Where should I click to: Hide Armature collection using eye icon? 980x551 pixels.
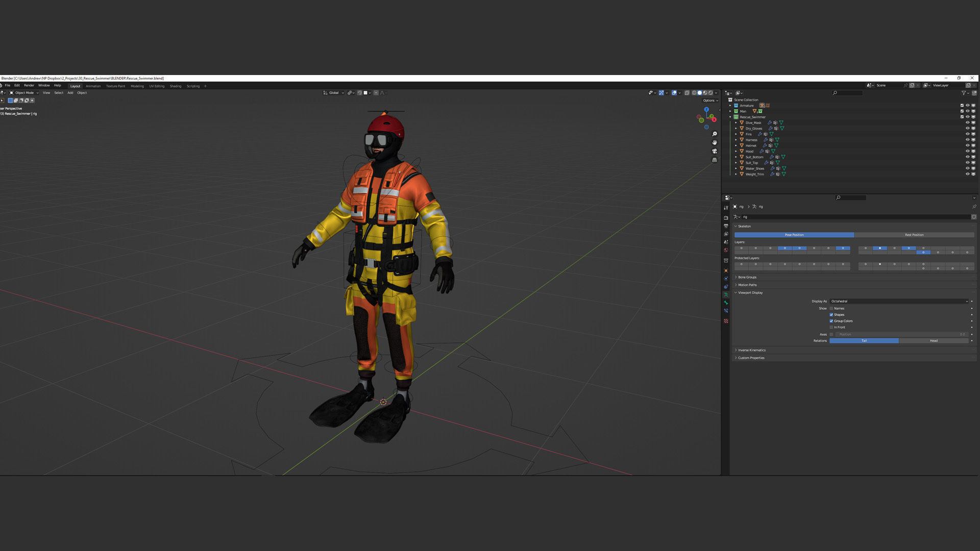pos(967,106)
